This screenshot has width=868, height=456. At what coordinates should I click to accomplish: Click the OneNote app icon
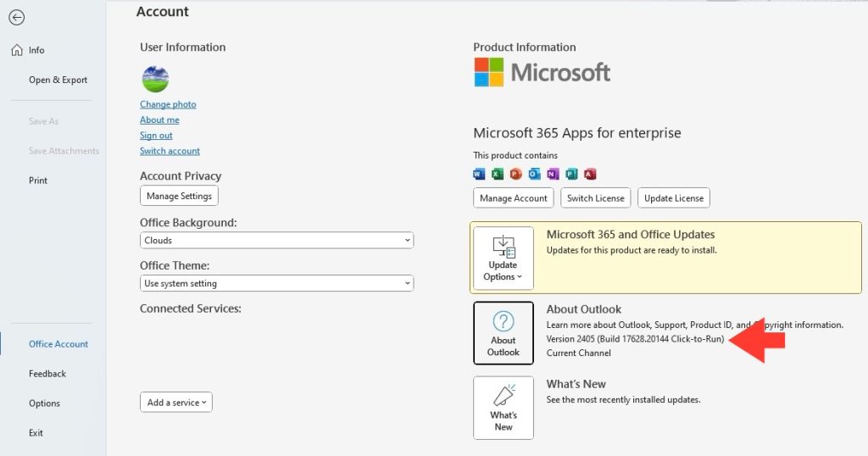coord(553,175)
